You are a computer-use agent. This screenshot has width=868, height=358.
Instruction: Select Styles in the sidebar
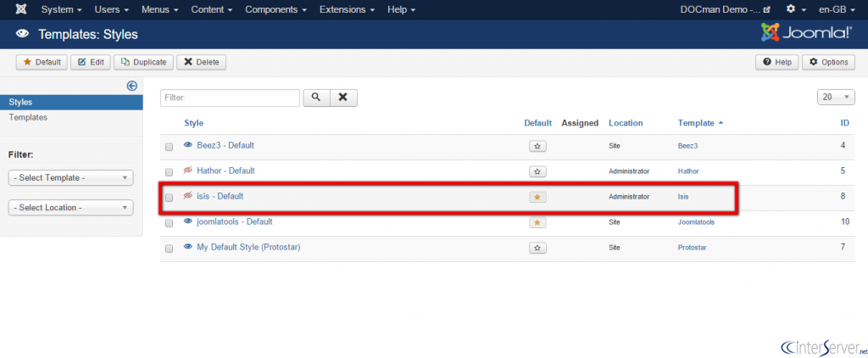click(x=71, y=102)
